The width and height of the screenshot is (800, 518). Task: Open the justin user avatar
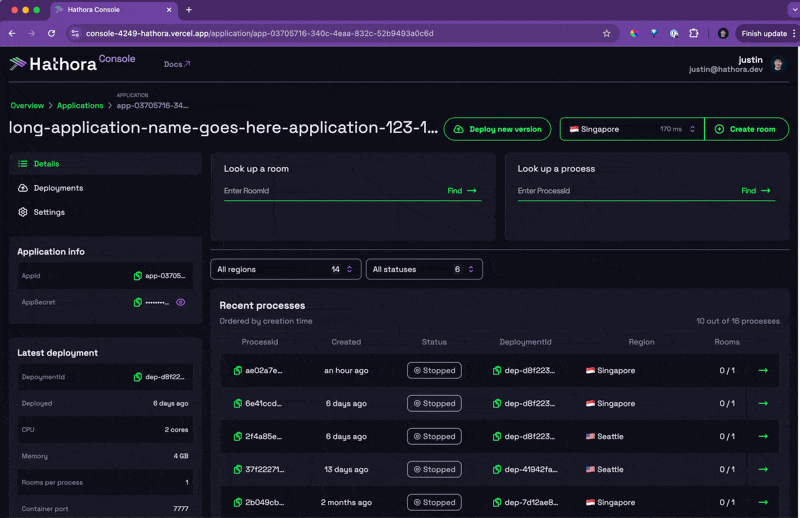[x=778, y=64]
